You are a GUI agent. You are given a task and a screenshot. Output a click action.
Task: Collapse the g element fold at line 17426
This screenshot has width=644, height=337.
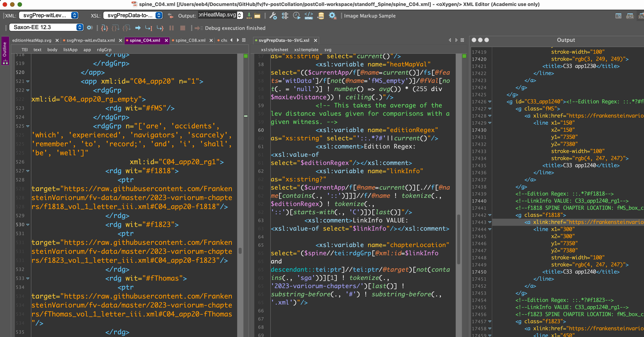(490, 102)
